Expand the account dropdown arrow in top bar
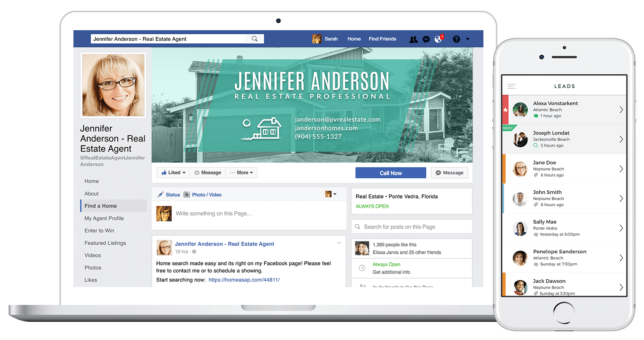Screen dimensions: 644x340 (x=468, y=39)
